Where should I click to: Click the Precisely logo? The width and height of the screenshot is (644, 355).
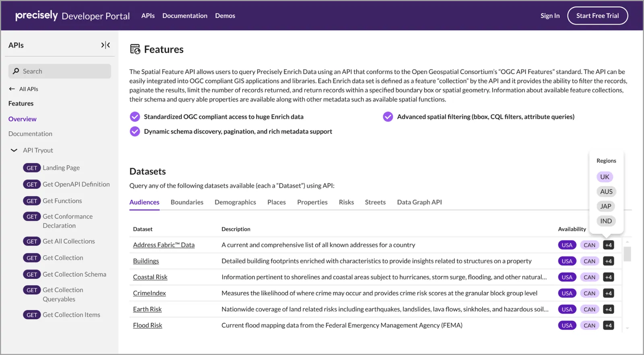tap(37, 15)
